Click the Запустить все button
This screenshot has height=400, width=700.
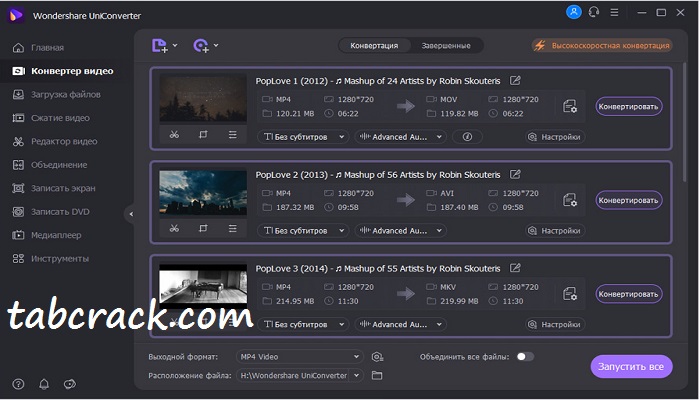pyautogui.click(x=631, y=367)
